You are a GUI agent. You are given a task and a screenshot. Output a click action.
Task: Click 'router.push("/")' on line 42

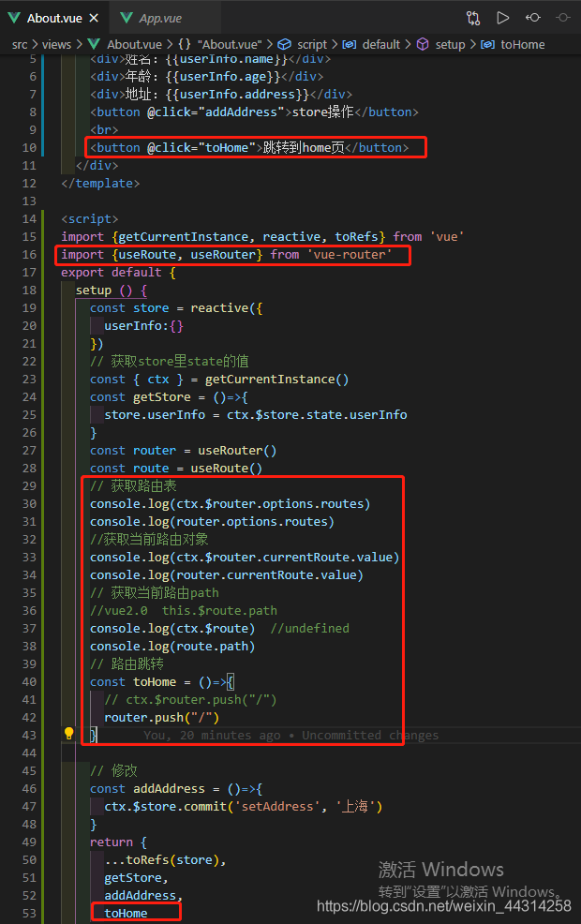click(161, 717)
